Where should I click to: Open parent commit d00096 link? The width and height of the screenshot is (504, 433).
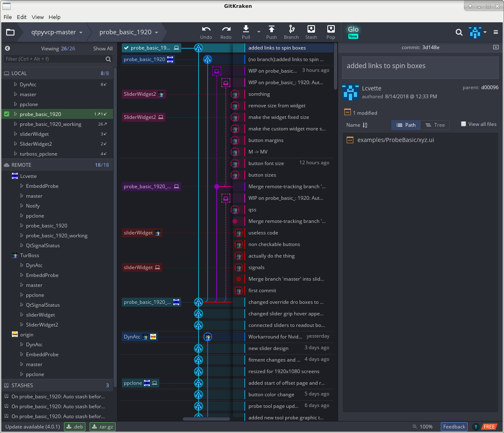(490, 88)
